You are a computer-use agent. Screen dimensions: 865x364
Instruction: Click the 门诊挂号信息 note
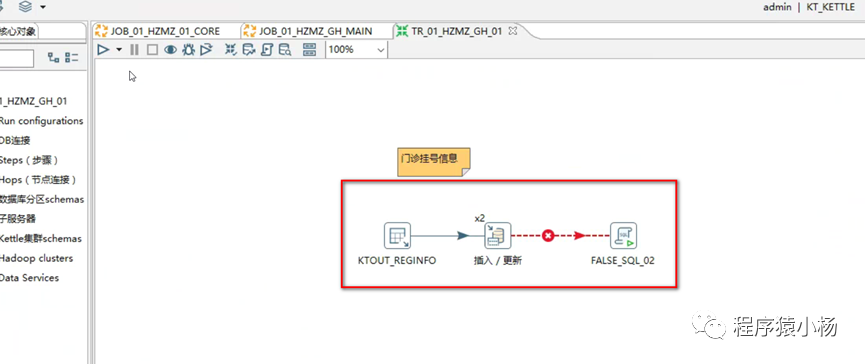point(434,162)
